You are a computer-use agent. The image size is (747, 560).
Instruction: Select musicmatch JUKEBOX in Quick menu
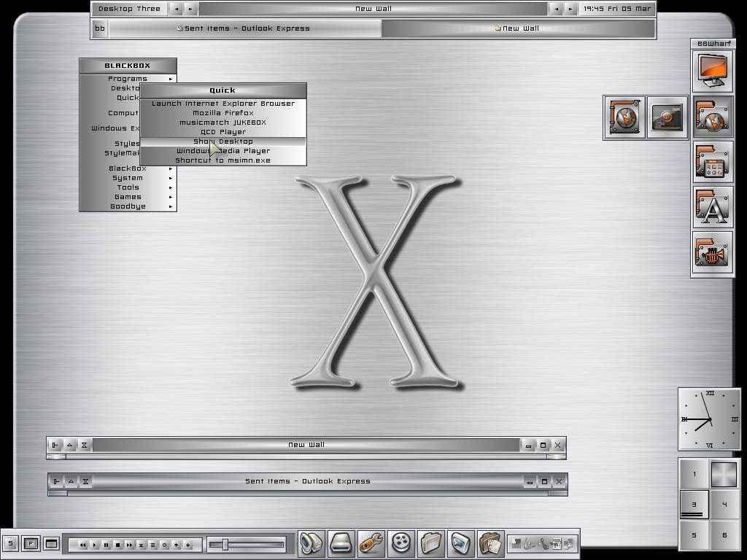coord(223,122)
